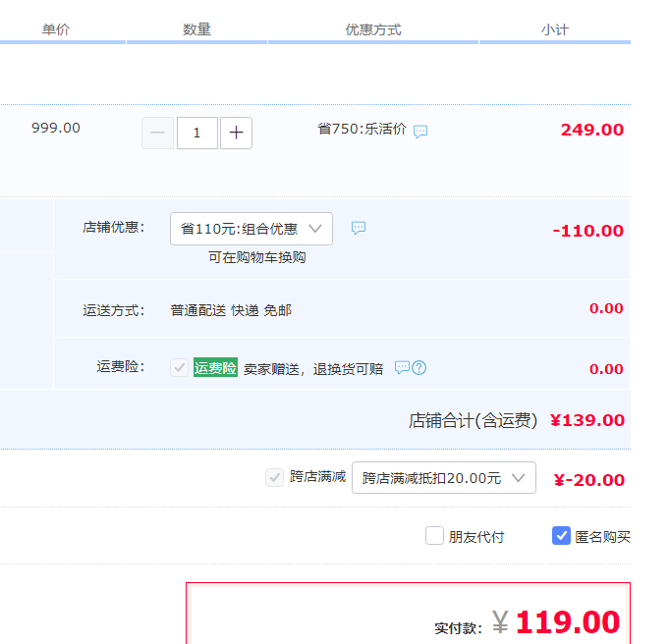Click the 单价 column header
Screen dimensions: 670x644
click(56, 29)
